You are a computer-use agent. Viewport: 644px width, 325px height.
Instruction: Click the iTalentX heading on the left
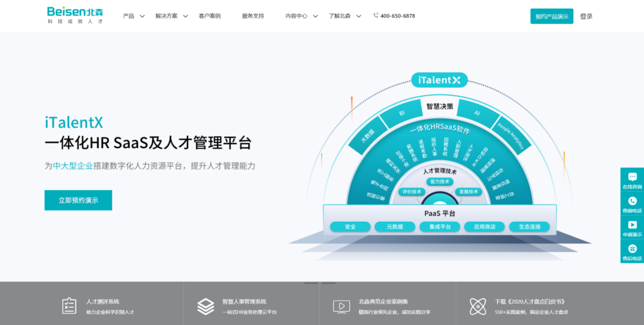(74, 123)
